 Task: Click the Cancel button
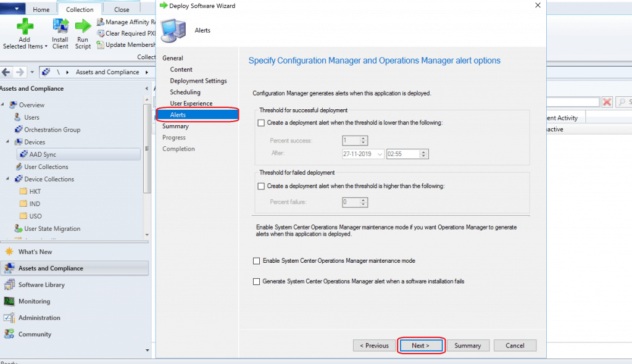[515, 345]
